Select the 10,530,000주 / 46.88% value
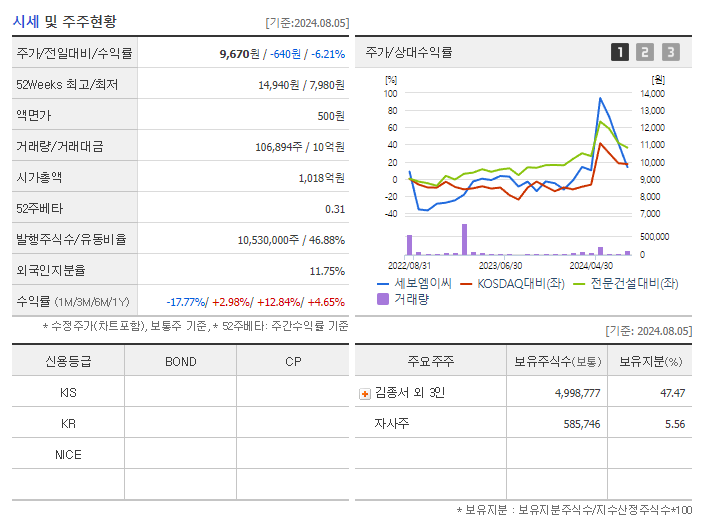Screen dimensions: 702x525 [291, 240]
